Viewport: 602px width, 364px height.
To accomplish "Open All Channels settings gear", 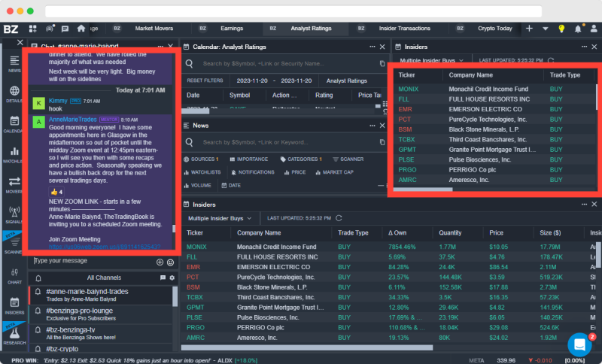I will pyautogui.click(x=172, y=278).
